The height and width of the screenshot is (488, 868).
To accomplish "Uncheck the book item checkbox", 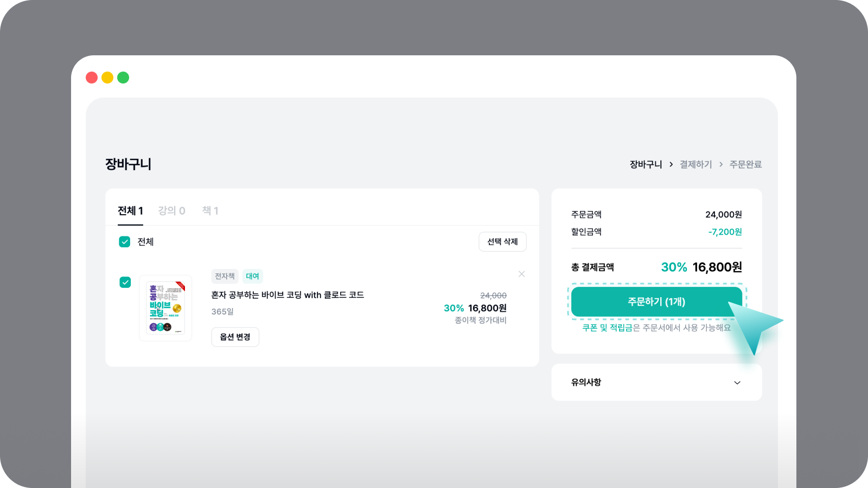I will pos(125,282).
